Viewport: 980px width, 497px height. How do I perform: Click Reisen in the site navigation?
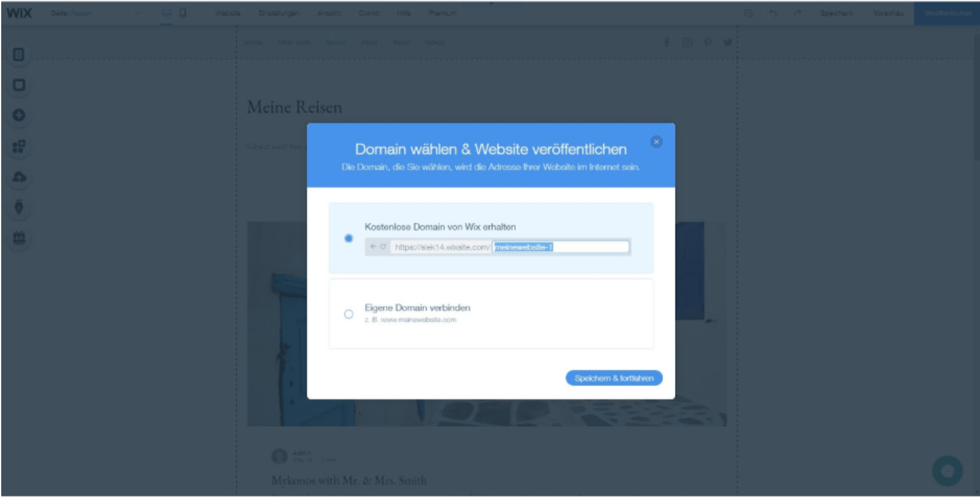click(x=336, y=42)
